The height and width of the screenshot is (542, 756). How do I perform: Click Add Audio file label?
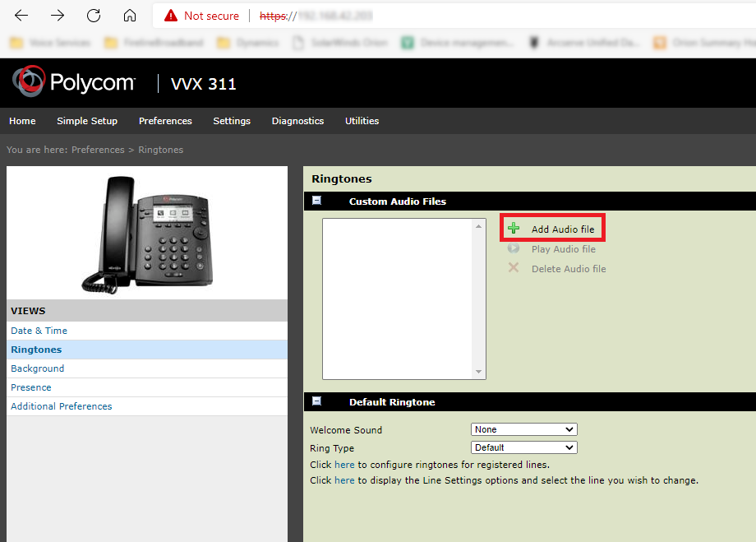tap(563, 229)
